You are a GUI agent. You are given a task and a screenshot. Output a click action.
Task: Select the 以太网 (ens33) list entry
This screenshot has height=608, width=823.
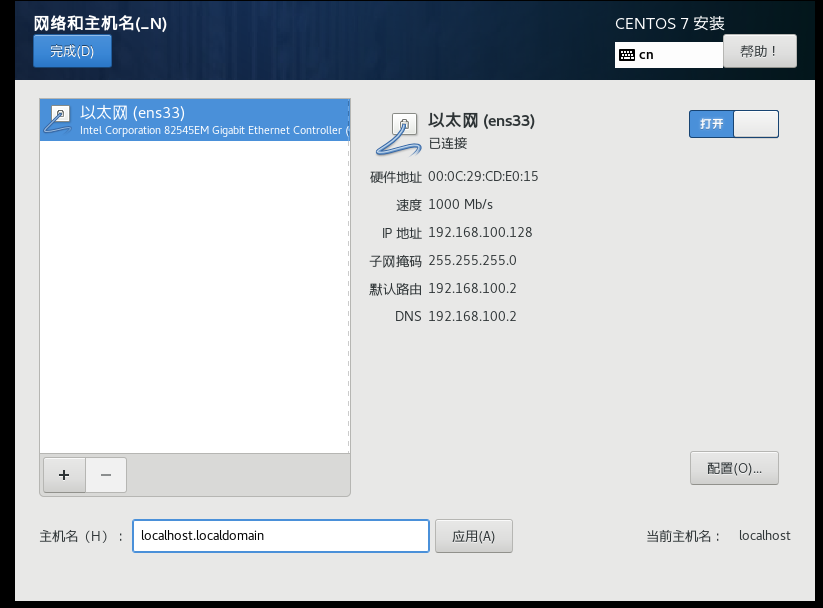click(x=195, y=120)
